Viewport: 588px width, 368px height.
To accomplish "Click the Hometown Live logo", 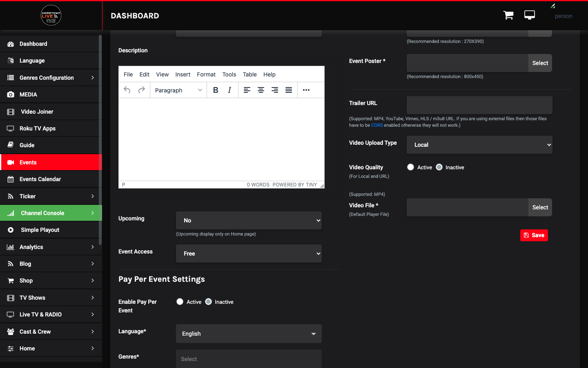I will click(51, 16).
